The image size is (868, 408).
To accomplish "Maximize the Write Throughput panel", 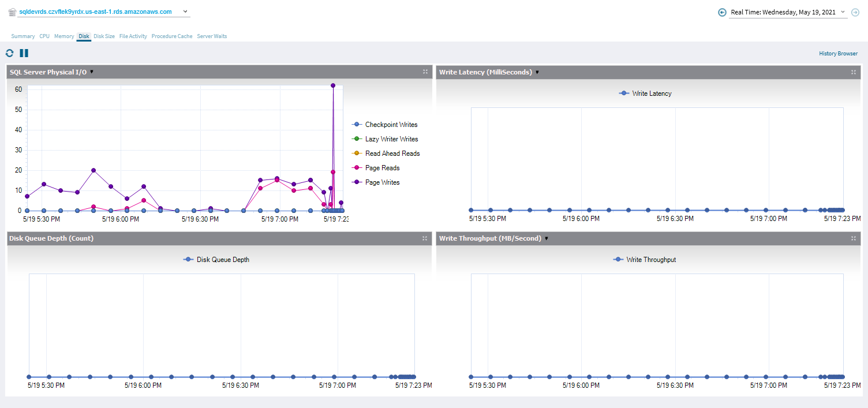I will click(x=854, y=238).
